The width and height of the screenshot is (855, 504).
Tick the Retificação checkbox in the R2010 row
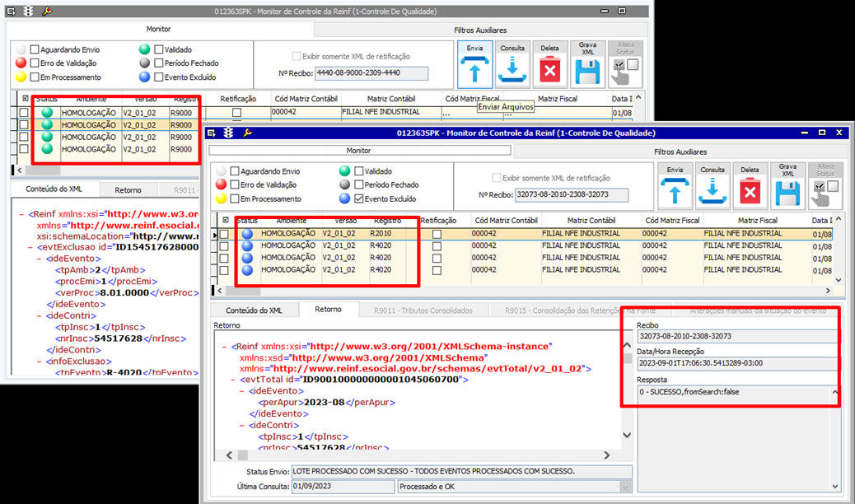[437, 234]
